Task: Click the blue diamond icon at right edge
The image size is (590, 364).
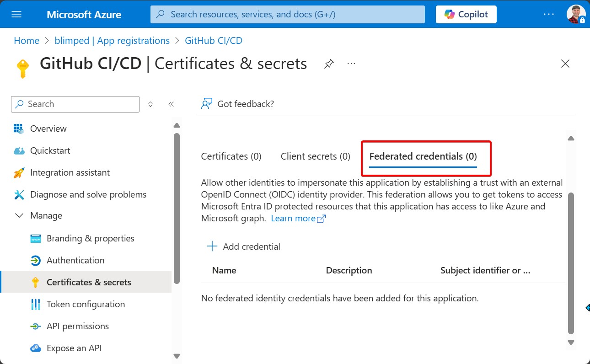Action: (x=587, y=308)
